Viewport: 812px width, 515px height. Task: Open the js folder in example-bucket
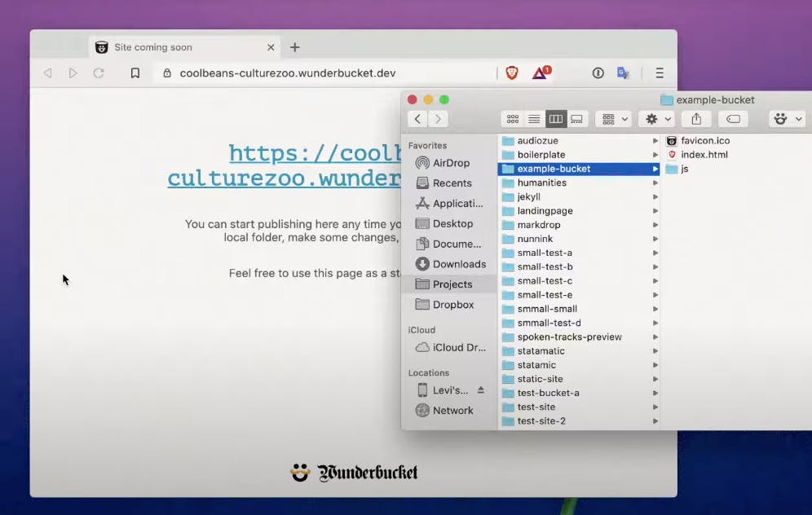(x=677, y=169)
